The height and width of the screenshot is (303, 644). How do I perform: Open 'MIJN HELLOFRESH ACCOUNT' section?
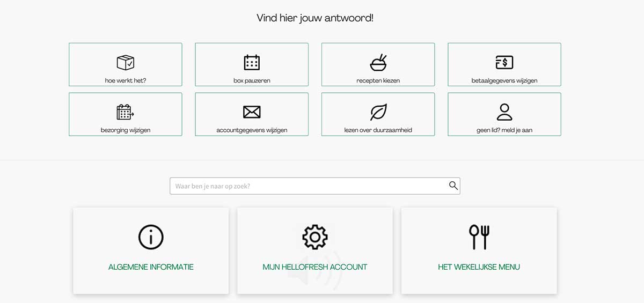[315, 267]
